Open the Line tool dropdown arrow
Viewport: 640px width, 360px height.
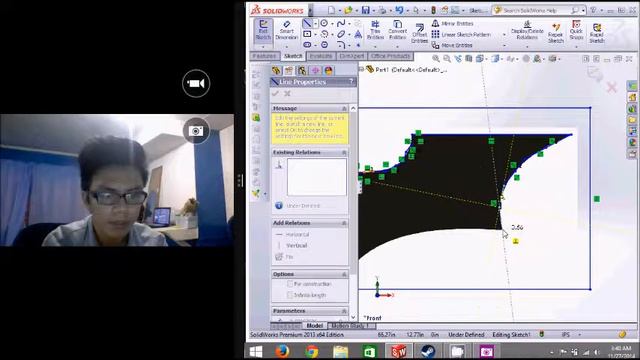315,24
